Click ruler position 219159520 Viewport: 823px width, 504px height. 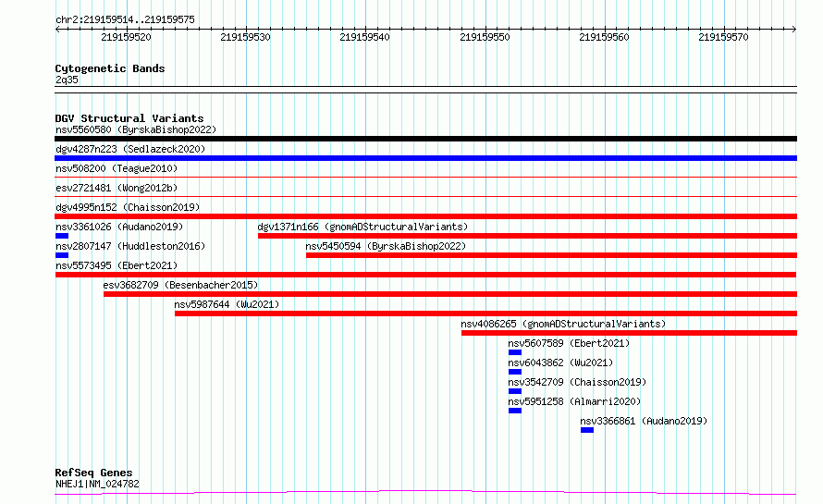126,37
